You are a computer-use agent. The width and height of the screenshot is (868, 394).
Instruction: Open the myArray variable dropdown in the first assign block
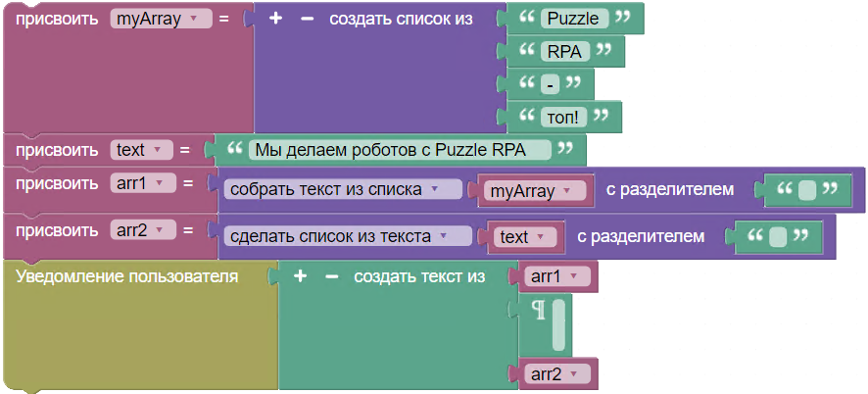pyautogui.click(x=161, y=19)
